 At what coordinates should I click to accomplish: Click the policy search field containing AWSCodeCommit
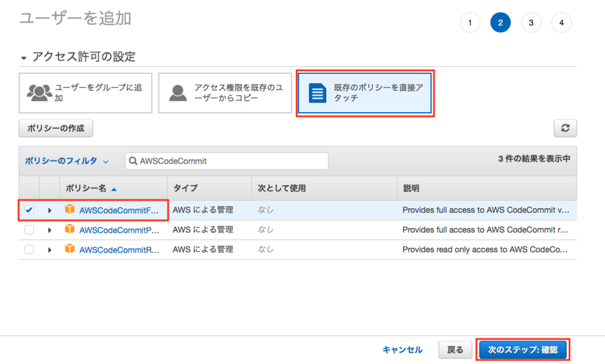(227, 161)
